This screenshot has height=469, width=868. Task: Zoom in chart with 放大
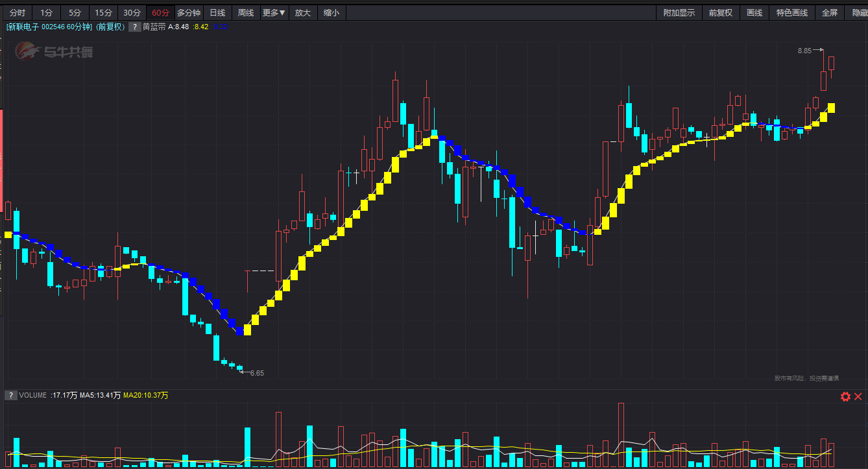pyautogui.click(x=303, y=12)
